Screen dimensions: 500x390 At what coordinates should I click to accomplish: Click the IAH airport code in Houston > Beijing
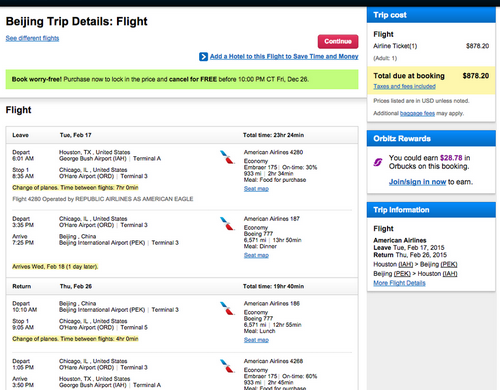[x=406, y=264]
